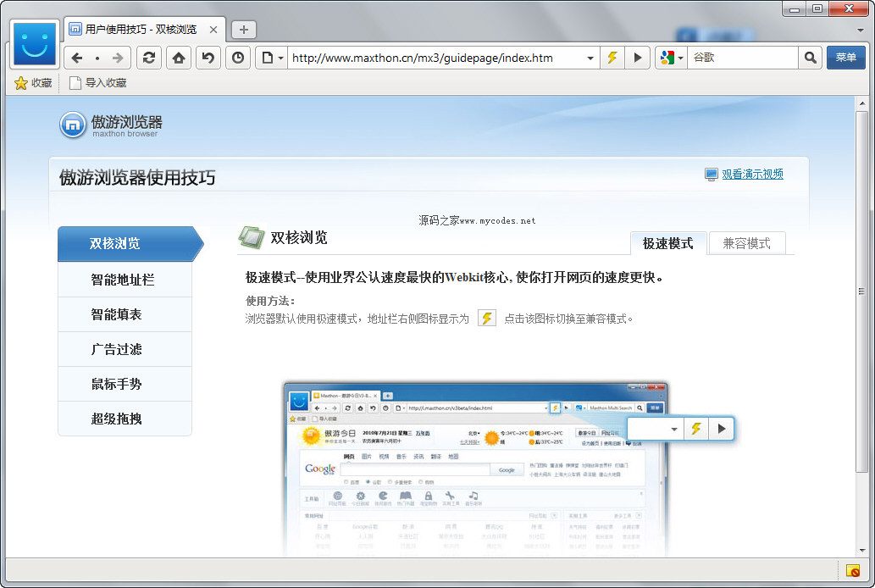The image size is (875, 588).
Task: Minimize the browser window
Action: tap(794, 9)
